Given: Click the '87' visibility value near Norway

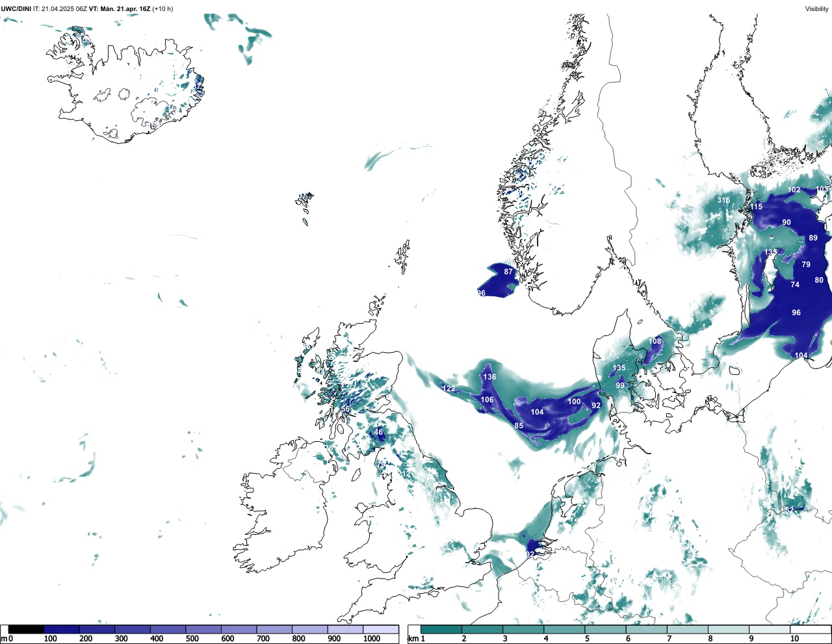Looking at the screenshot, I should pos(508,272).
